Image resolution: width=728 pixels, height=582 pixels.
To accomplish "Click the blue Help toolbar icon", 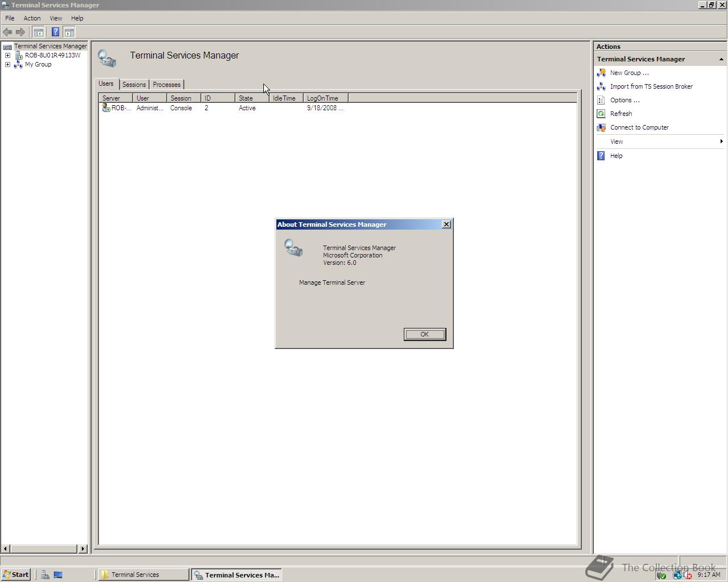I will 55,32.
